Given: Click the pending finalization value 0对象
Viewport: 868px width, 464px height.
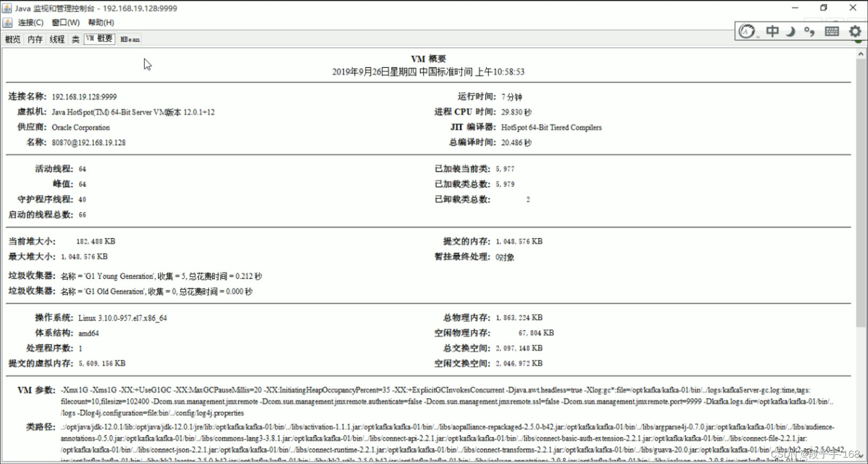Looking at the screenshot, I should 505,257.
